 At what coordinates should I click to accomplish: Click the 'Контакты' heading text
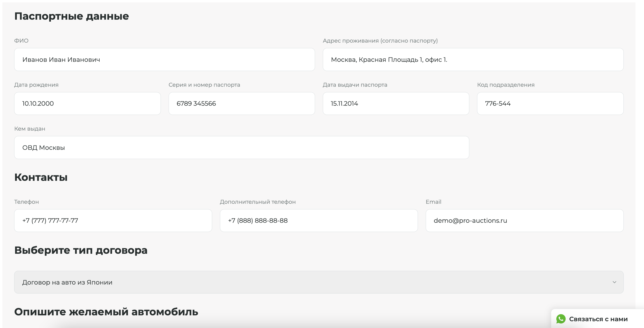pyautogui.click(x=41, y=177)
